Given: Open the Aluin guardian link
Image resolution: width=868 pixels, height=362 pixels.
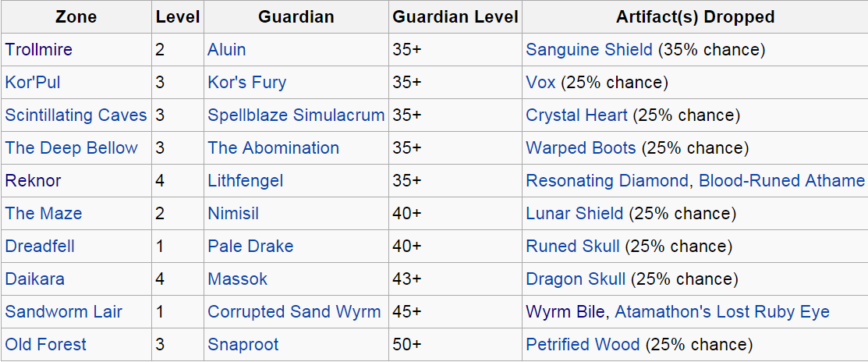Looking at the screenshot, I should 226,50.
